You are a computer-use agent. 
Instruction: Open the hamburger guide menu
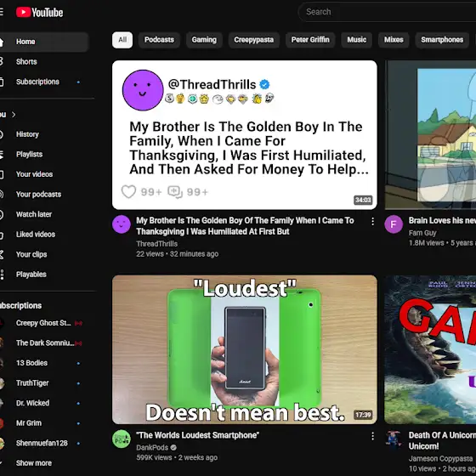click(x=1, y=12)
